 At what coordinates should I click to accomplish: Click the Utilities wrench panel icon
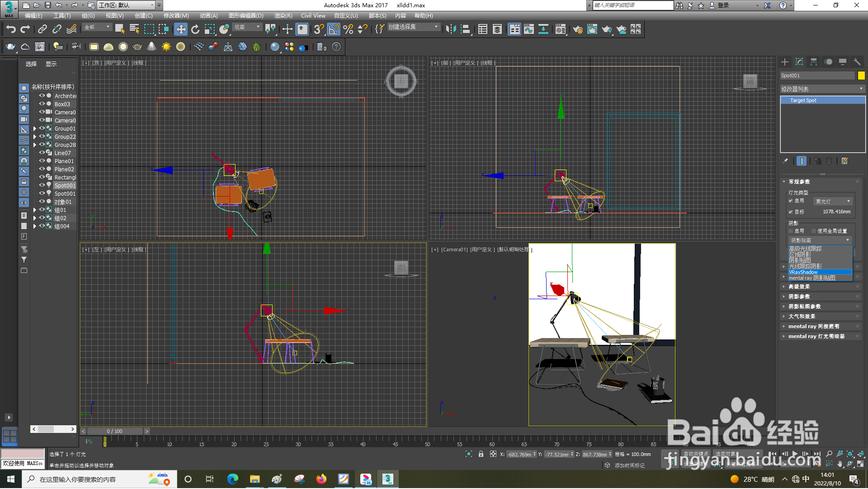click(857, 62)
